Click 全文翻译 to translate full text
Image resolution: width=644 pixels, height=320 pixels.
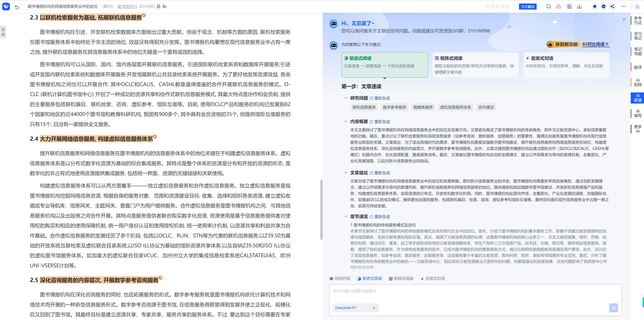pos(528,6)
